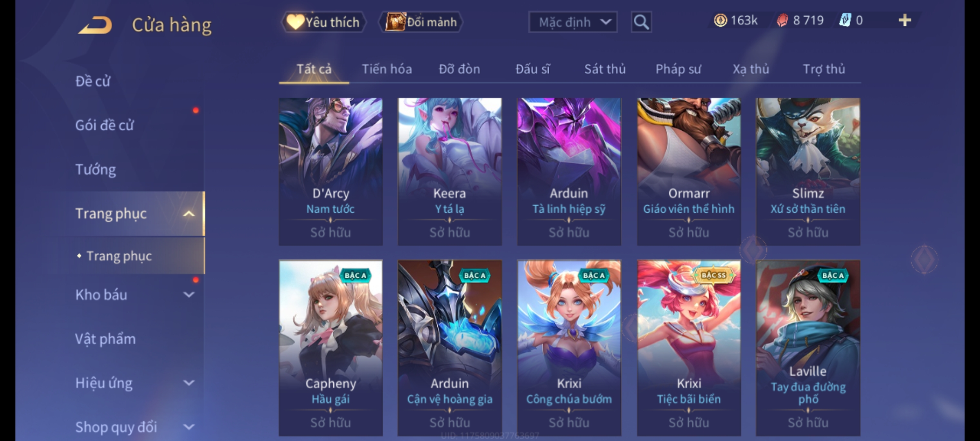The height and width of the screenshot is (441, 980).
Task: Open Gói đề cử in sidebar
Action: point(105,125)
